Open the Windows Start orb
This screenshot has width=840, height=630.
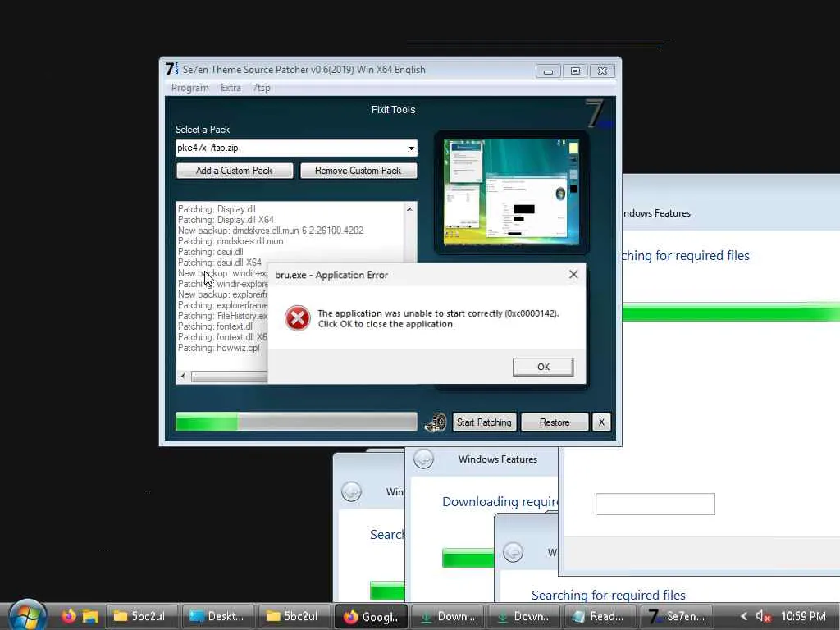tap(27, 615)
